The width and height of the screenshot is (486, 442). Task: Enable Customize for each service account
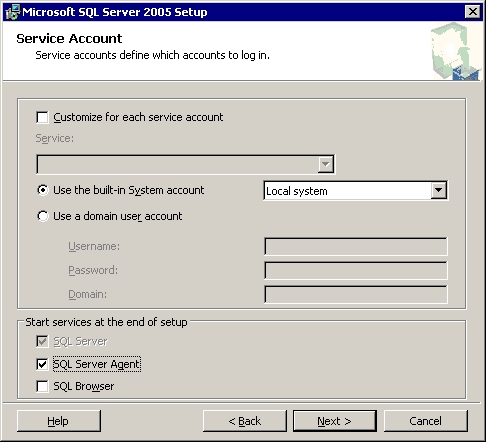(x=42, y=117)
